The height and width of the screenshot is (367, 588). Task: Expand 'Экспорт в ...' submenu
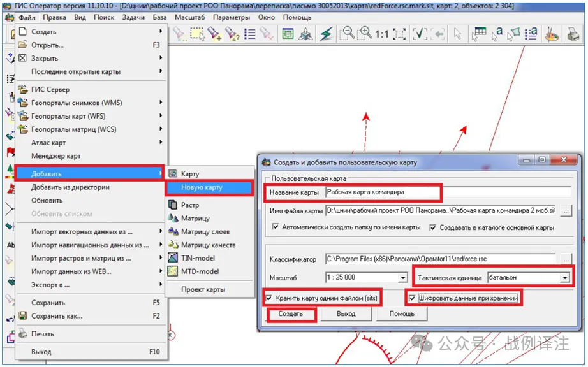coord(91,285)
